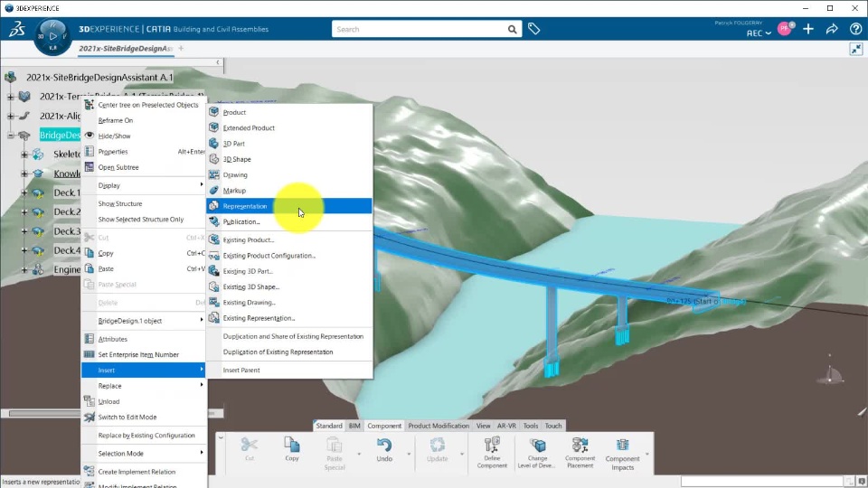Click the 3DS compass logo icon
The image size is (868, 488).
(16, 29)
